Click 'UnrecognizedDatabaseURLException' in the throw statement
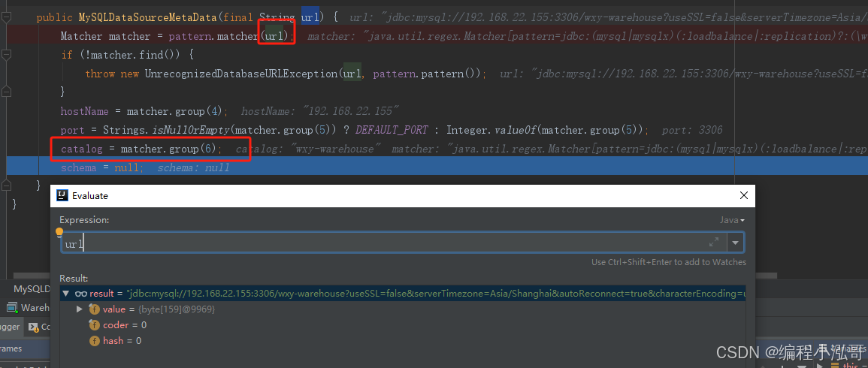 pos(240,74)
